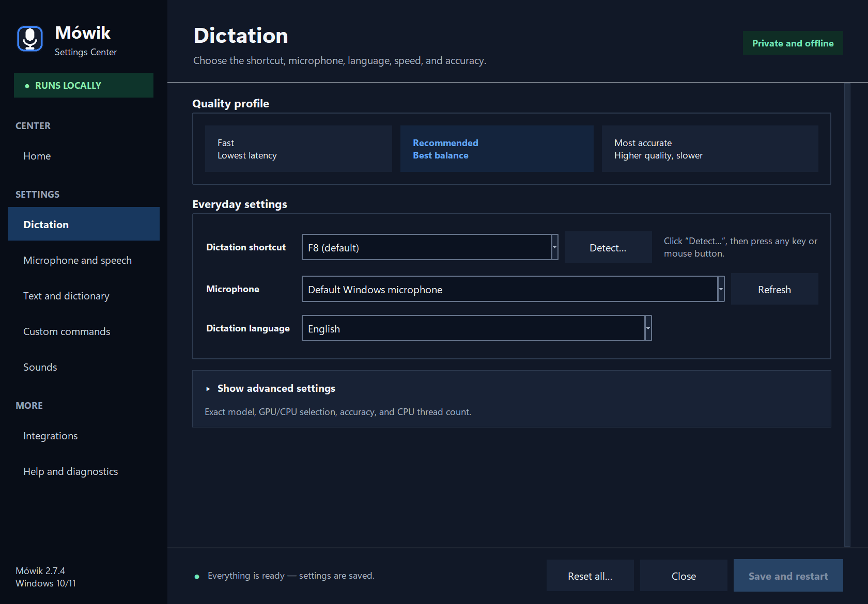Click Save and restart button

788,576
